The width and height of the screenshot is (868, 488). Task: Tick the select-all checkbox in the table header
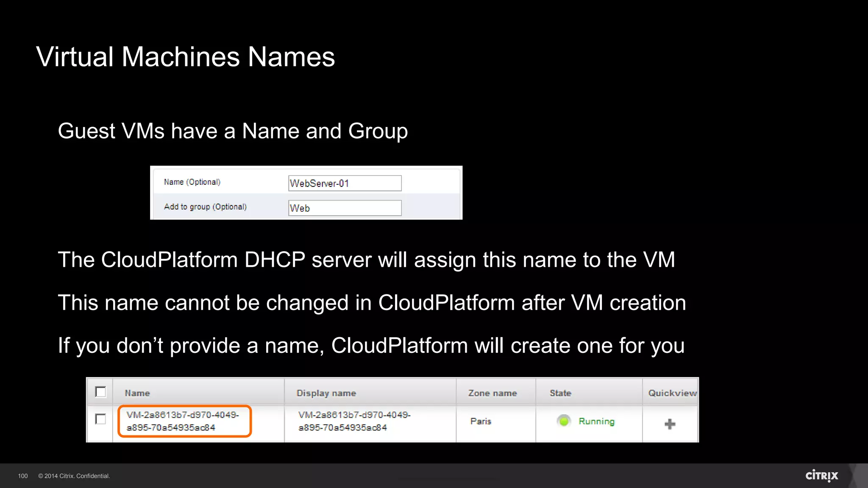pos(100,392)
